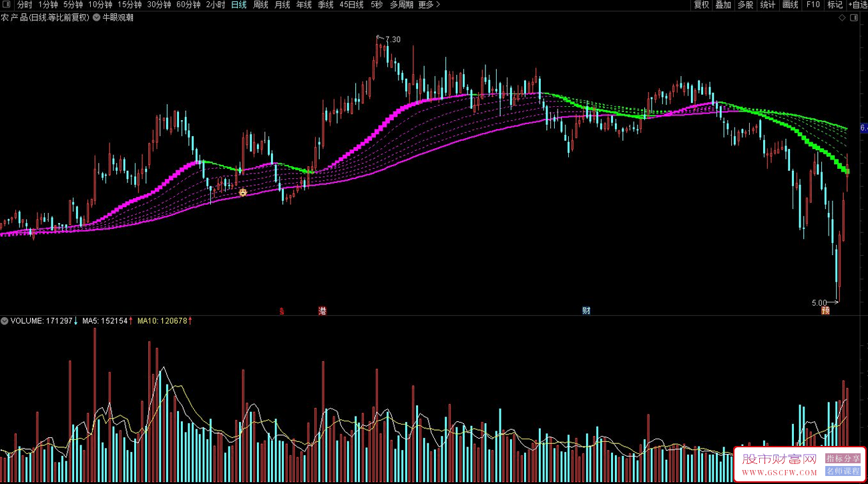This screenshot has height=484, width=868.
Task: Toggle the left sidebar panel icon
Action: pyautogui.click(x=7, y=5)
